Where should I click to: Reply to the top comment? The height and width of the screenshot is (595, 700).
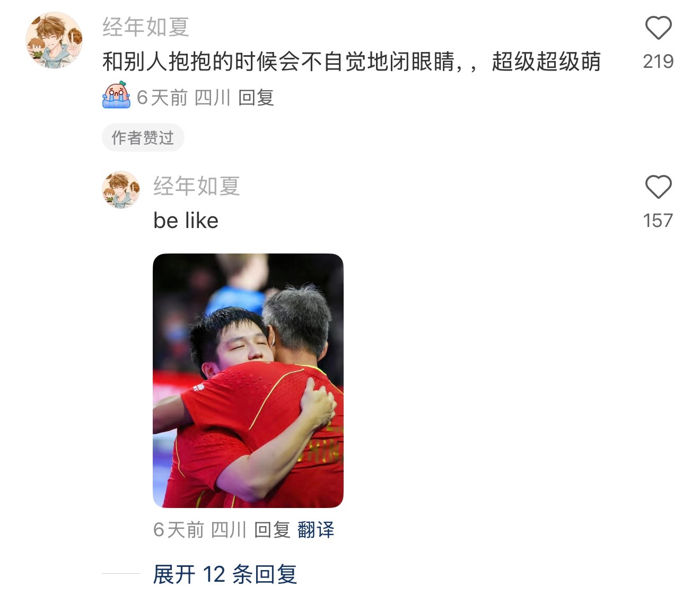[256, 98]
